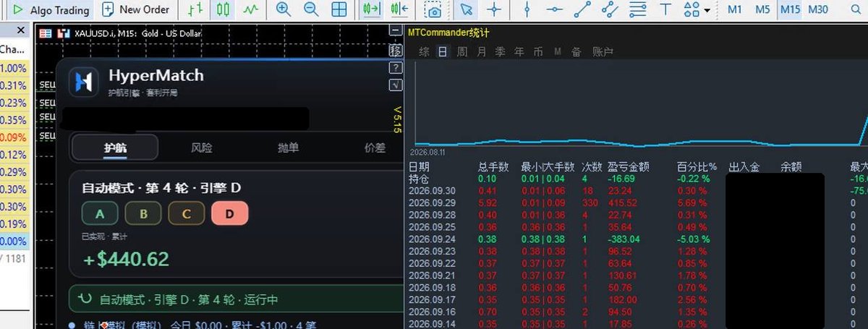868x329 pixels.
Task: Draw a horizontal line
Action: click(x=555, y=10)
